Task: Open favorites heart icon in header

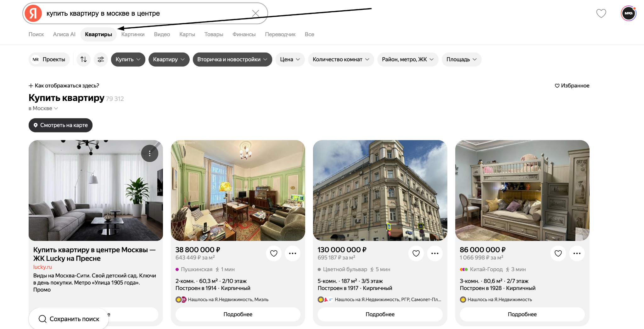Action: tap(601, 13)
